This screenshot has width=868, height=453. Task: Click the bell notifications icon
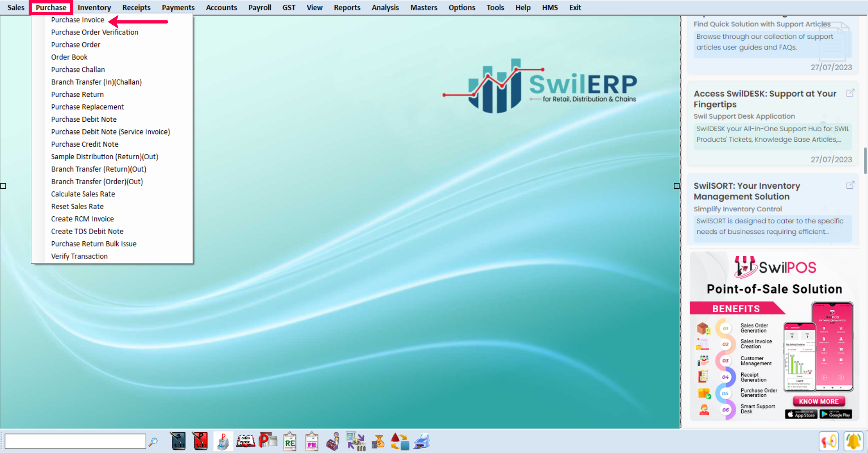tap(853, 441)
